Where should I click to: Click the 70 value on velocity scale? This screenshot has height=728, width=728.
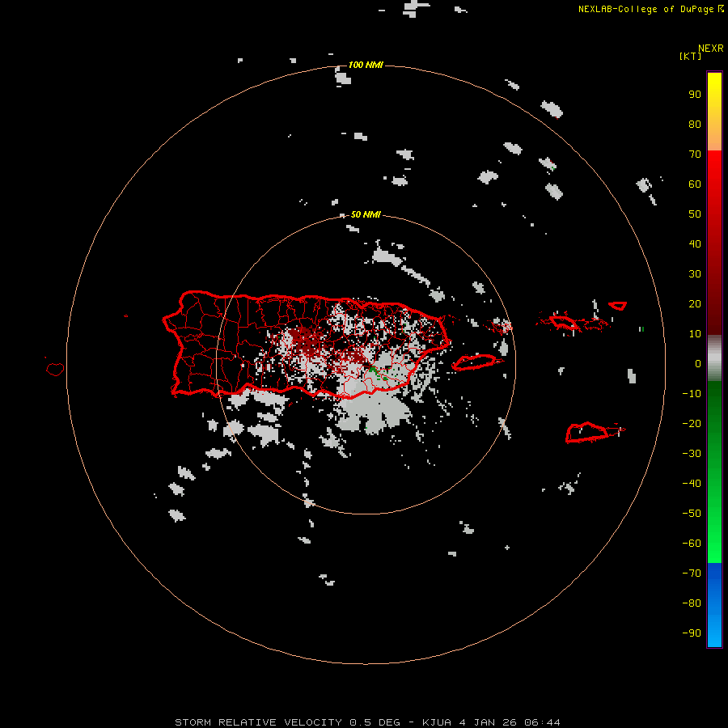(695, 154)
